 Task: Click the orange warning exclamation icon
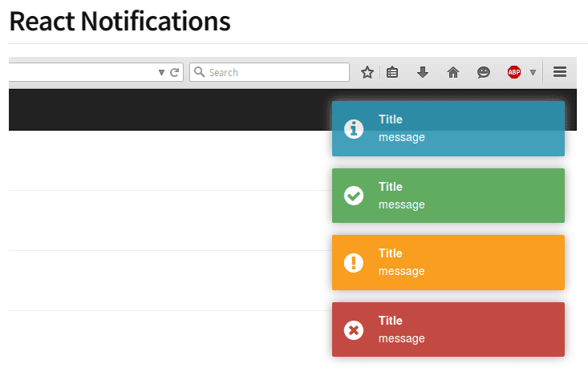pos(354,262)
